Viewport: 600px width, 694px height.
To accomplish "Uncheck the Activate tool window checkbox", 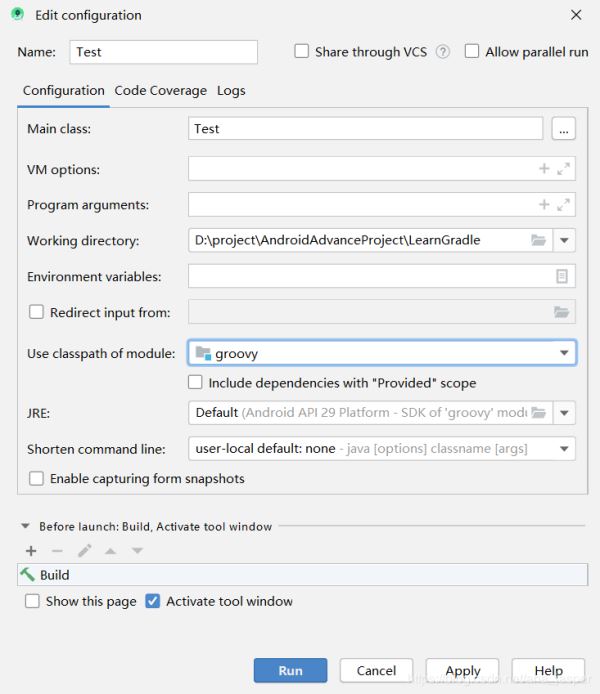I will pyautogui.click(x=152, y=602).
